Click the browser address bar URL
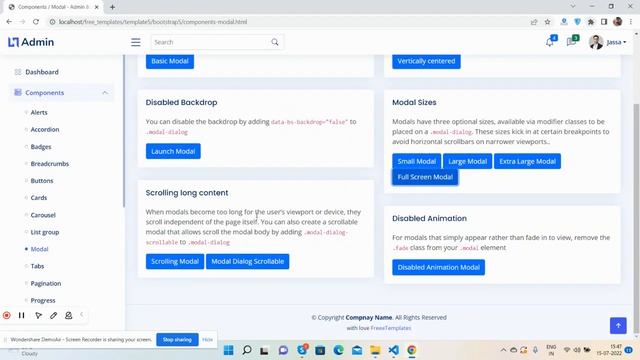The height and width of the screenshot is (360, 640). 153,22
